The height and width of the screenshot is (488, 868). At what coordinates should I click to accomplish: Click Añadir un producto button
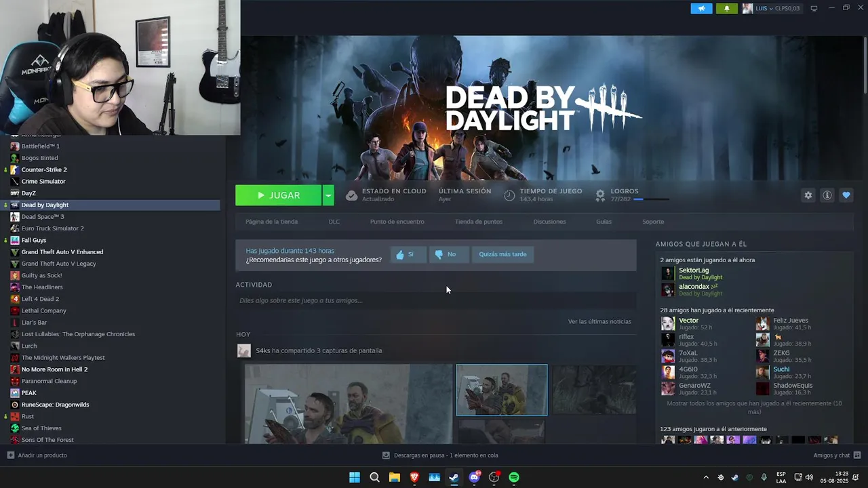click(37, 455)
